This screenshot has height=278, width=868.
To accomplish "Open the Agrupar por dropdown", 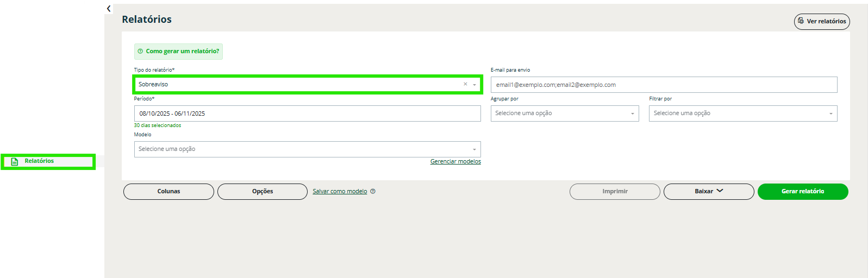I will [564, 113].
